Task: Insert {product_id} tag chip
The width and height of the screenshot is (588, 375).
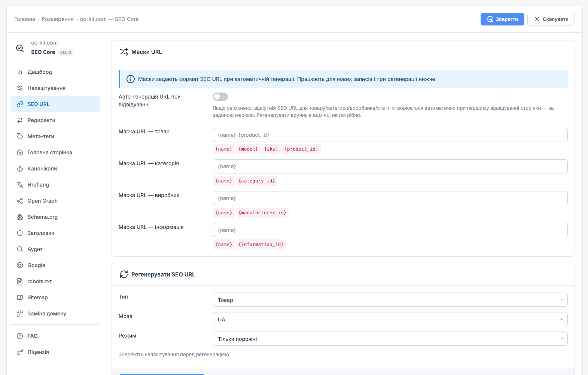Action: pyautogui.click(x=301, y=149)
